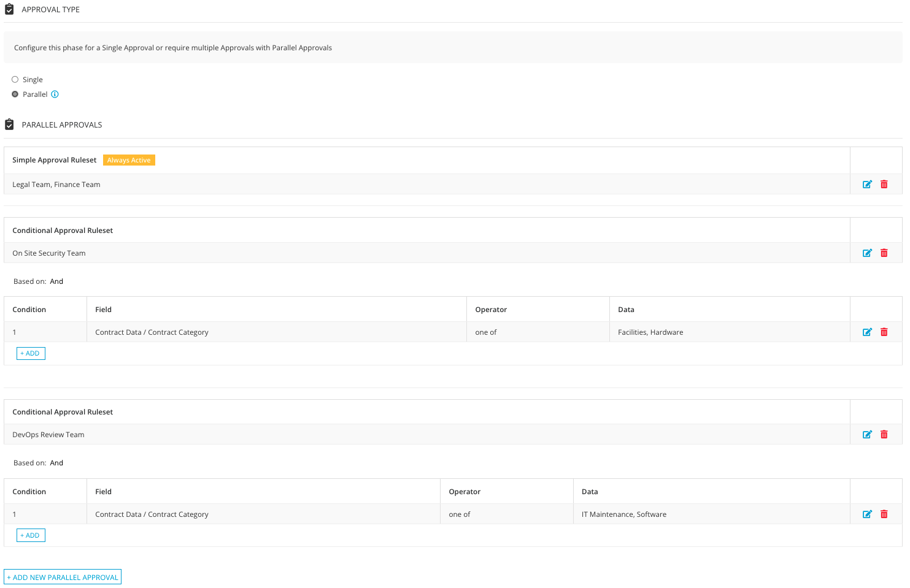
Task: Select the Parallel approval radio button
Action: (15, 94)
